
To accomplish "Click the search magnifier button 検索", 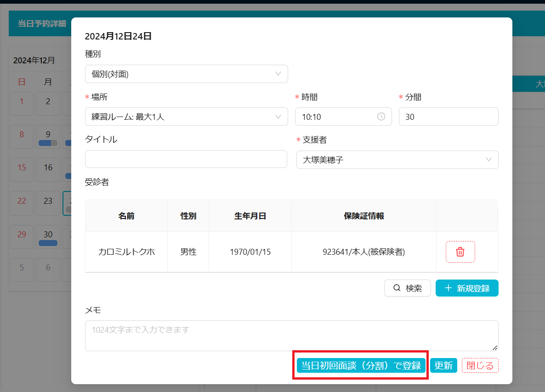I will 407,288.
